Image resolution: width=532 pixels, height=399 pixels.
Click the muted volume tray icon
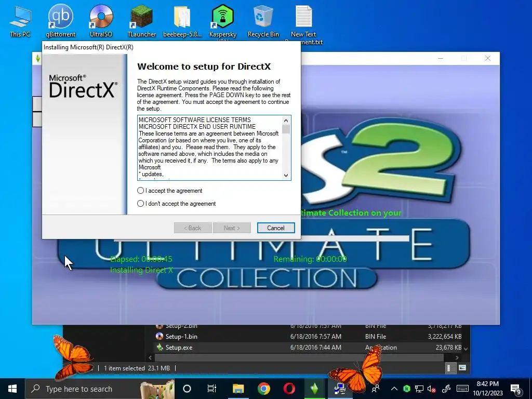[x=432, y=389]
